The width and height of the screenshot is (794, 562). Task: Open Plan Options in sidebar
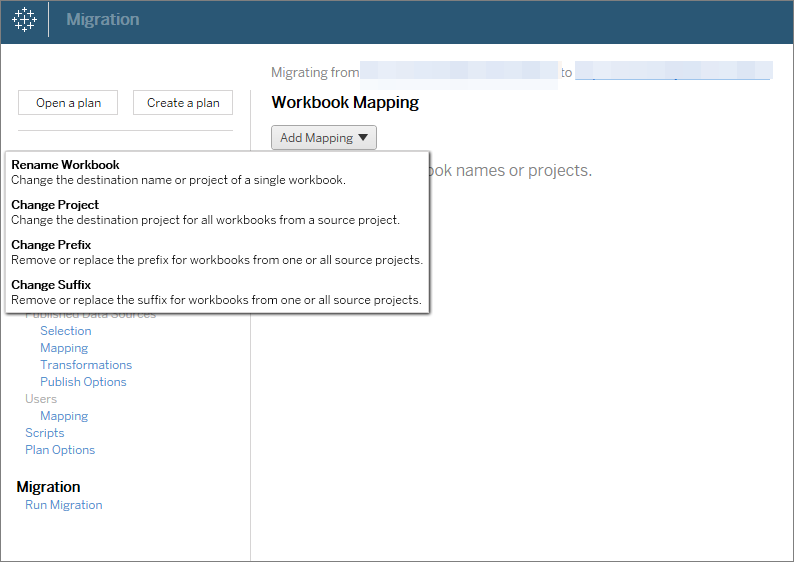pos(60,450)
